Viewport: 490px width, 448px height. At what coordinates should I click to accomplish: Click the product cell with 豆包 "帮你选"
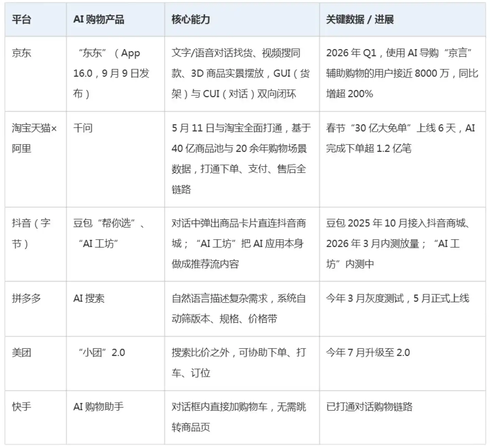(x=115, y=244)
